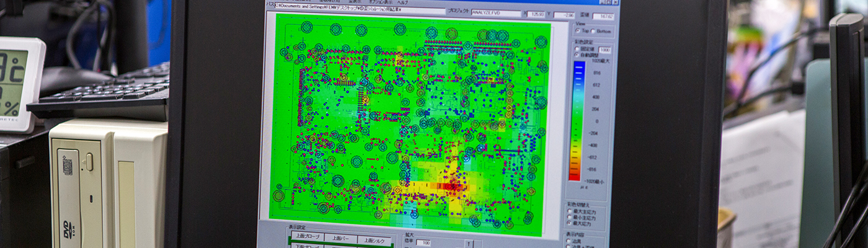
Task: Select the Top view radio button
Action: 577,30
